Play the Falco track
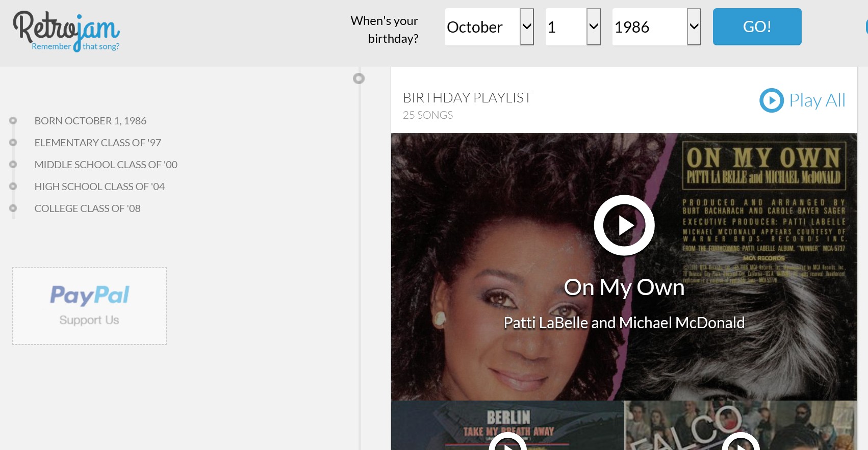Viewport: 868px width, 450px height. (741, 442)
